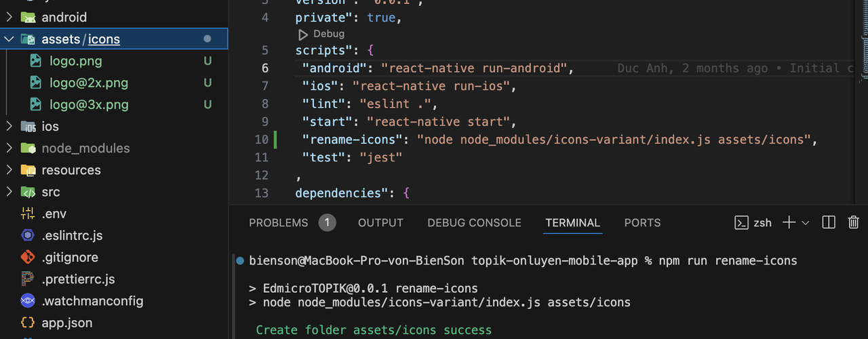Viewport: 868px width, 339px height.
Task: Click the src folder icon
Action: coord(28,192)
